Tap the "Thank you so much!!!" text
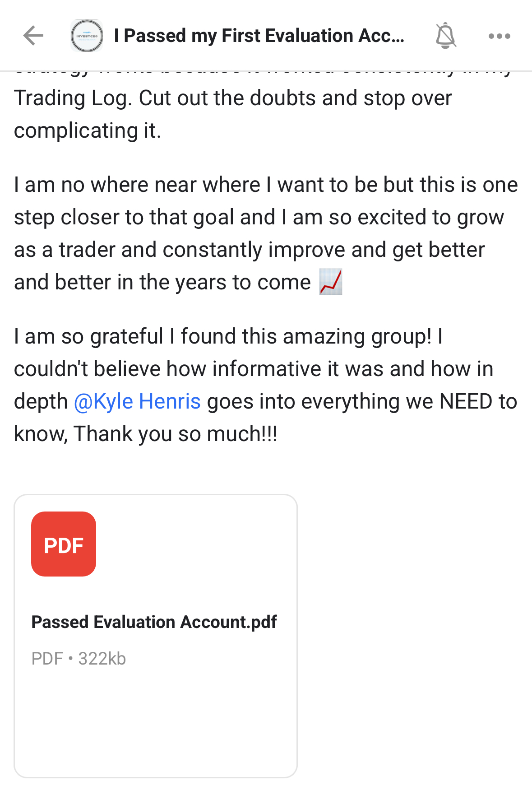The height and width of the screenshot is (800, 532). coord(175,434)
